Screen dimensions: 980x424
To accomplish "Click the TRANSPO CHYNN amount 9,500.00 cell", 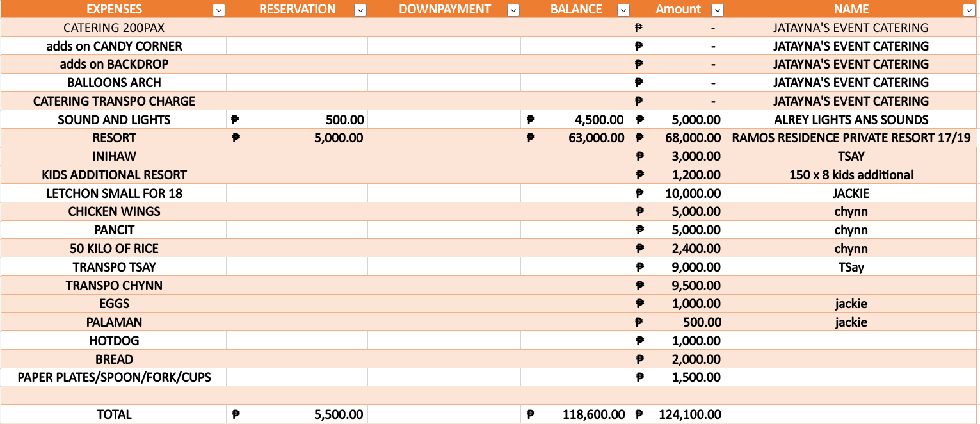I will (x=677, y=286).
